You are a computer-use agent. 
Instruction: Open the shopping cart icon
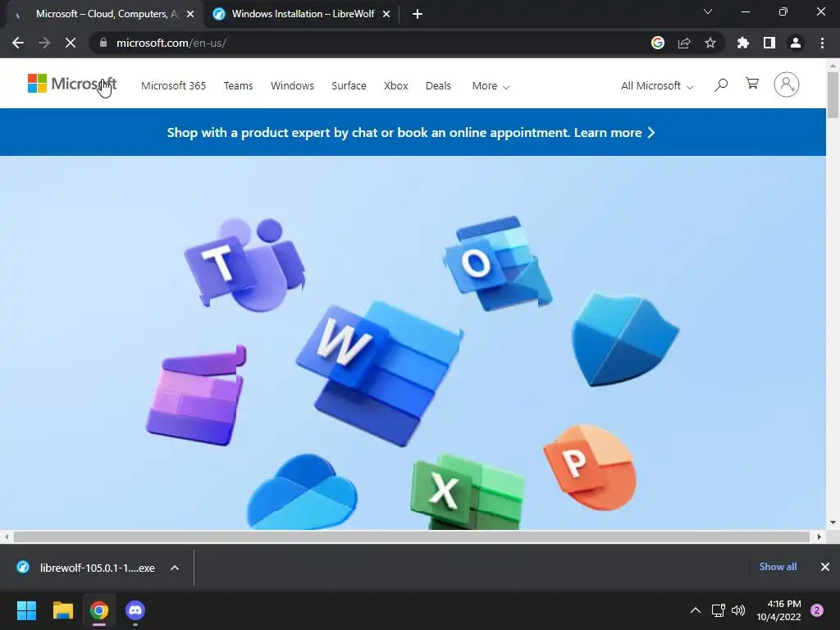(x=752, y=84)
